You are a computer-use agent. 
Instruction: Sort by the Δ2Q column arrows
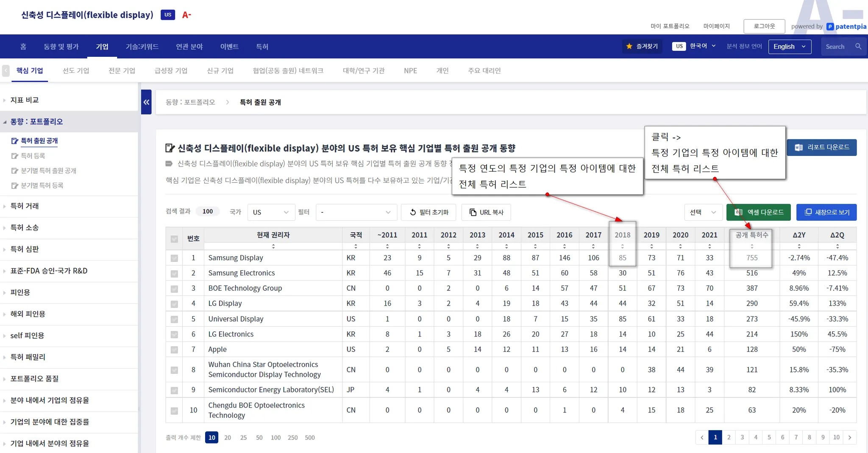point(837,246)
